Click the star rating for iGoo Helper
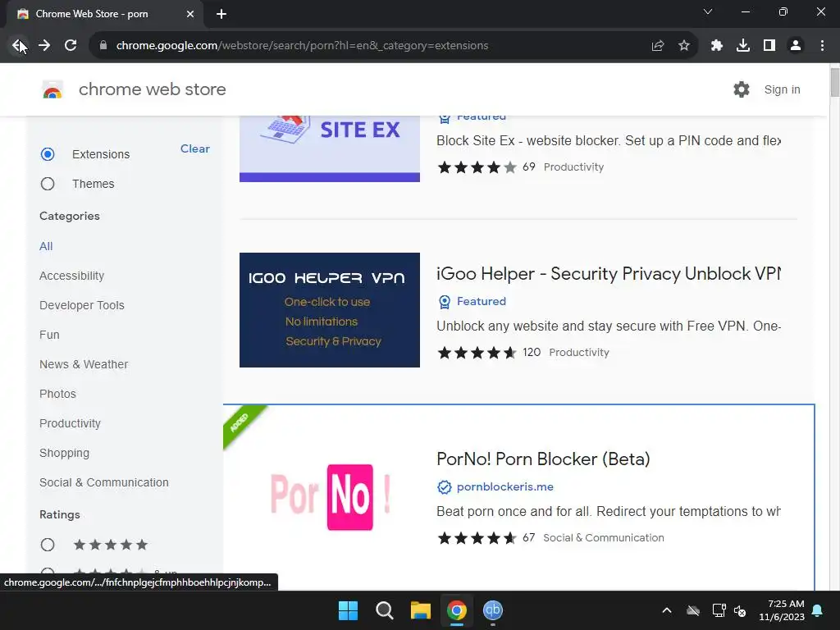The image size is (840, 630). click(477, 353)
